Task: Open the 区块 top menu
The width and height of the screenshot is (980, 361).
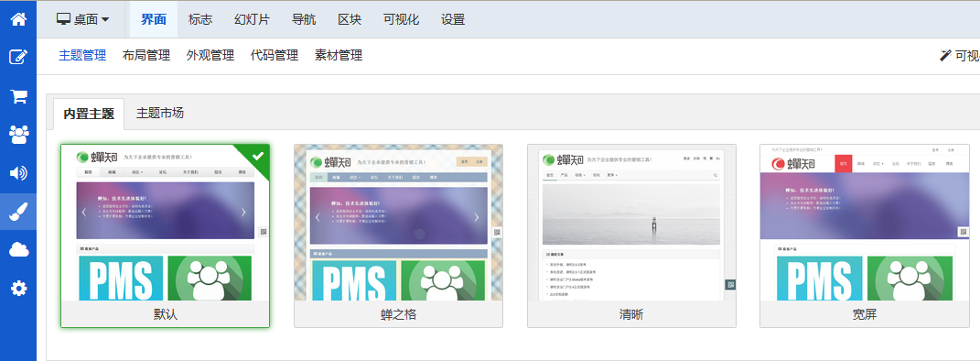Action: pos(350,19)
